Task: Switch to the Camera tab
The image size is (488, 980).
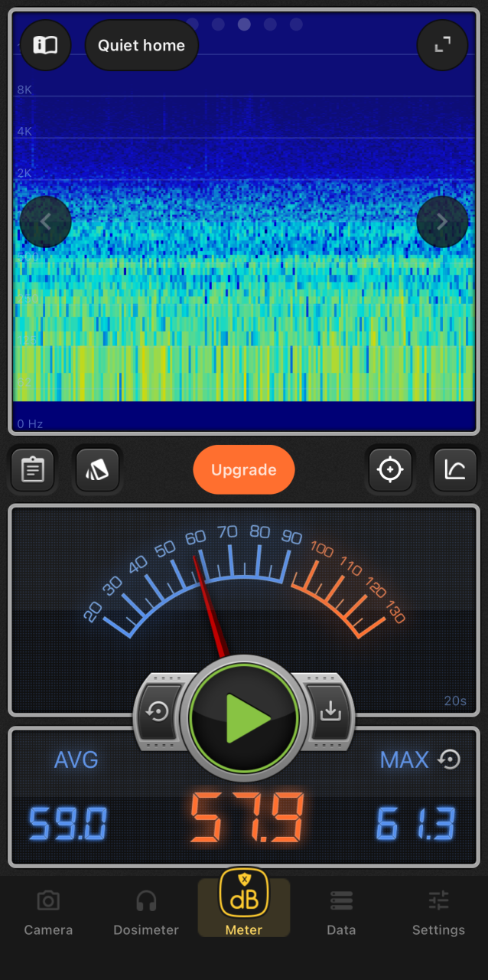Action: (x=48, y=913)
